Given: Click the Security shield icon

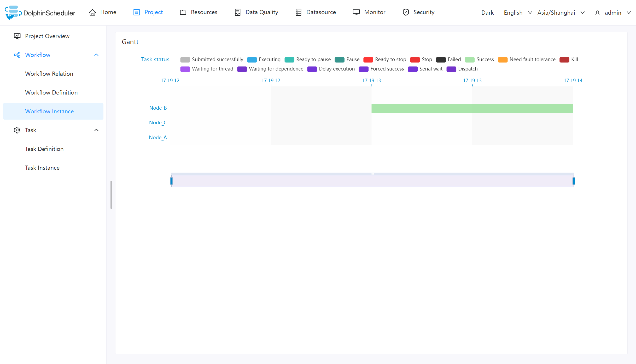Looking at the screenshot, I should [x=406, y=12].
